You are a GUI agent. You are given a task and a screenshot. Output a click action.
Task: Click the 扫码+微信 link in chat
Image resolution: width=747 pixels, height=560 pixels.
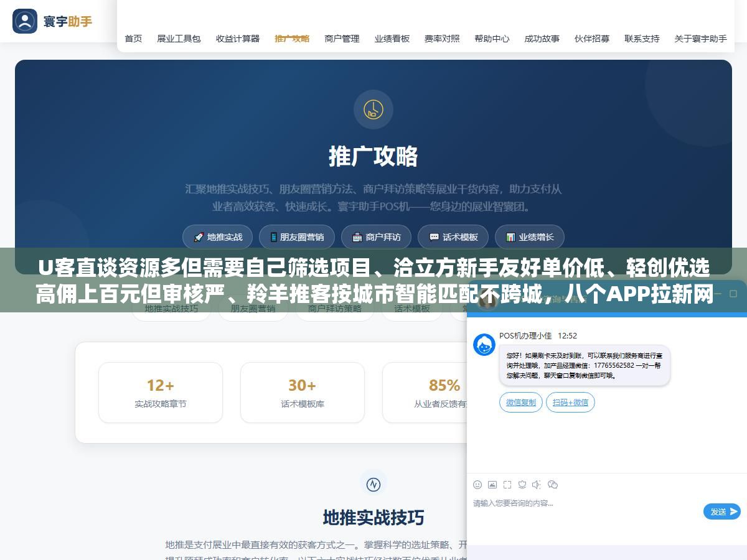[570, 403]
